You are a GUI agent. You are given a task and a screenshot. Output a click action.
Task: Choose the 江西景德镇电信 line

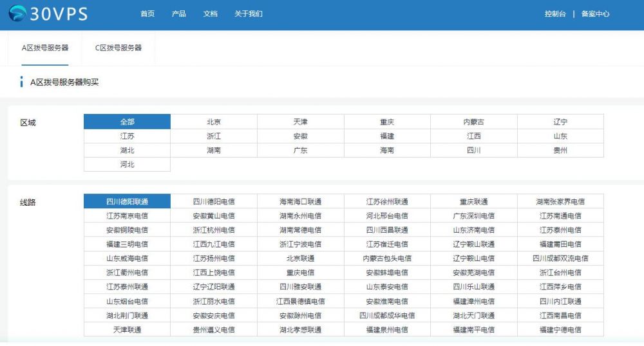point(300,302)
